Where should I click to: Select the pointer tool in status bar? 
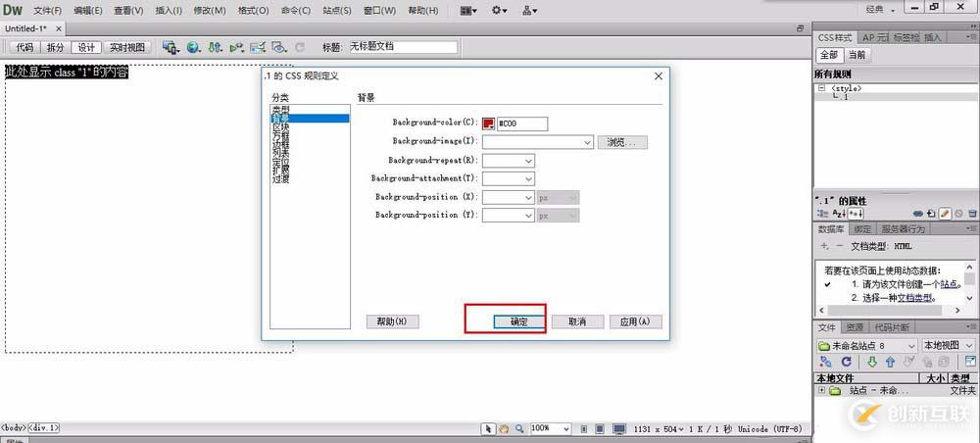(x=488, y=428)
